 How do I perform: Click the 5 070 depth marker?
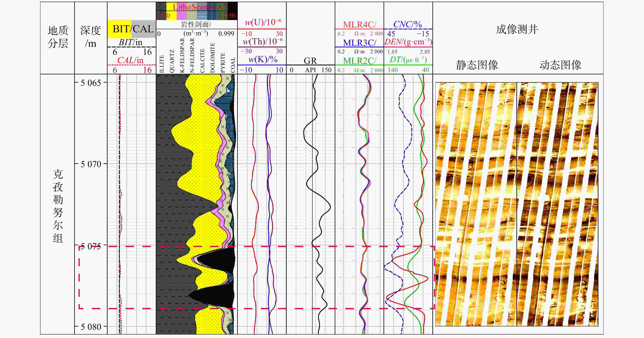coord(91,164)
